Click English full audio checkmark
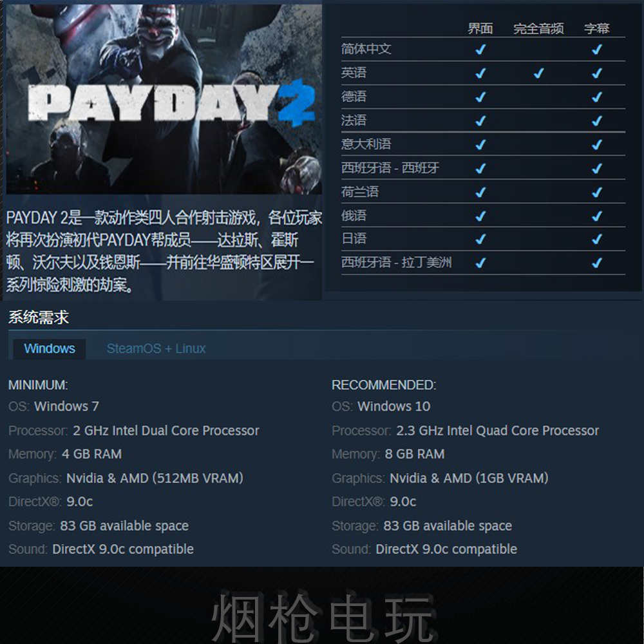This screenshot has width=644, height=644. tap(538, 73)
